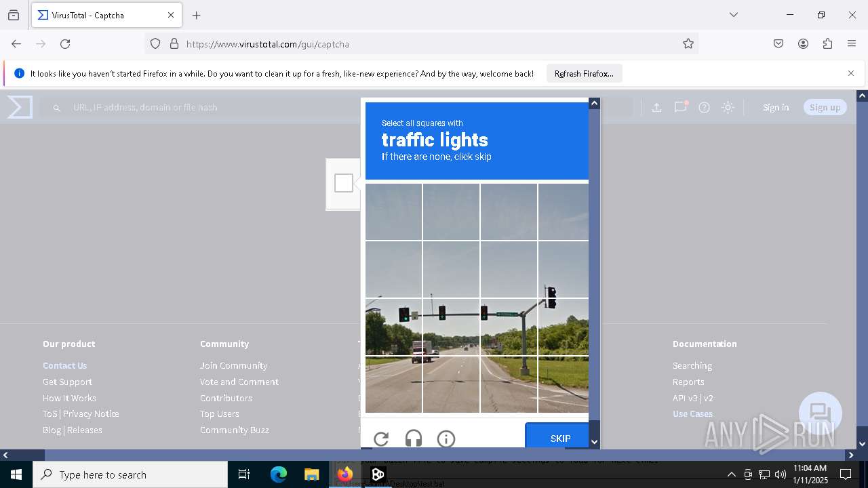
Task: Click the Sign up button
Action: [x=825, y=107]
